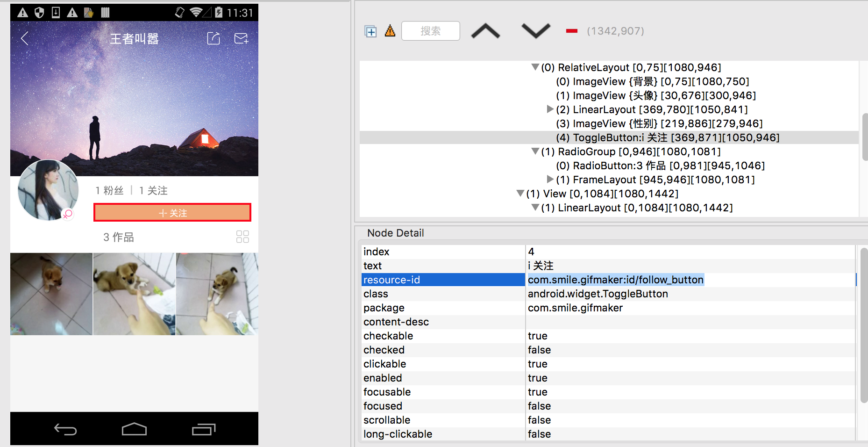Screen dimensions: 868x447
Task: Select the RadioButton:3 作品 tree node
Action: click(x=659, y=166)
